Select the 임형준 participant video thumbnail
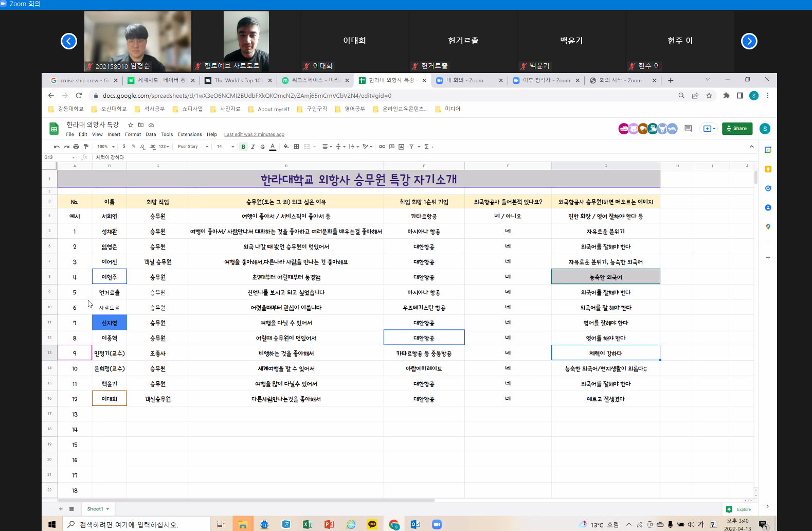 pos(138,41)
